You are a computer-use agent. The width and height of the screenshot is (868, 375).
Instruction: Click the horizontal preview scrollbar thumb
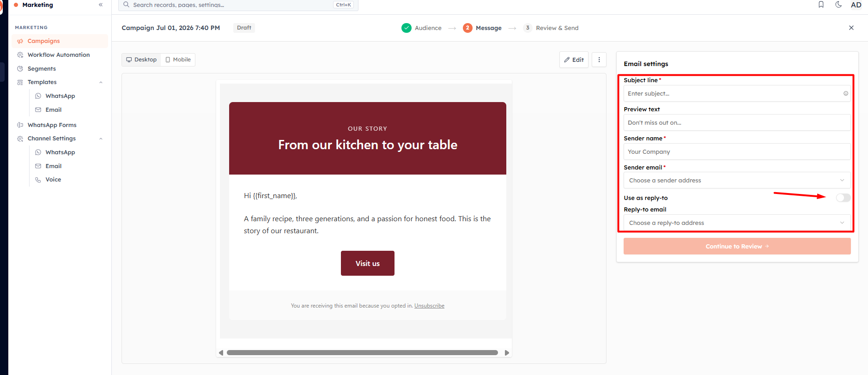[362, 353]
